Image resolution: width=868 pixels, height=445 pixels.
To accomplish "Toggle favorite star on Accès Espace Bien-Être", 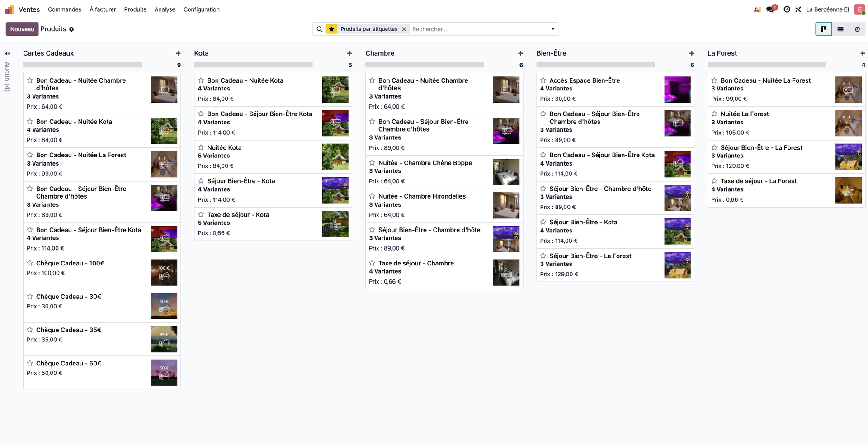I will [x=543, y=80].
